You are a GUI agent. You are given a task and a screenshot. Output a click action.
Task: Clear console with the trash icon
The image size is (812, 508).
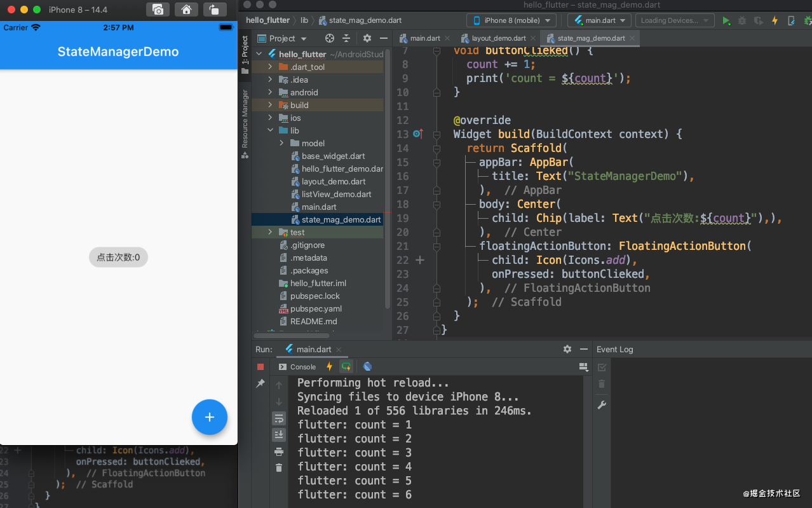(x=278, y=468)
